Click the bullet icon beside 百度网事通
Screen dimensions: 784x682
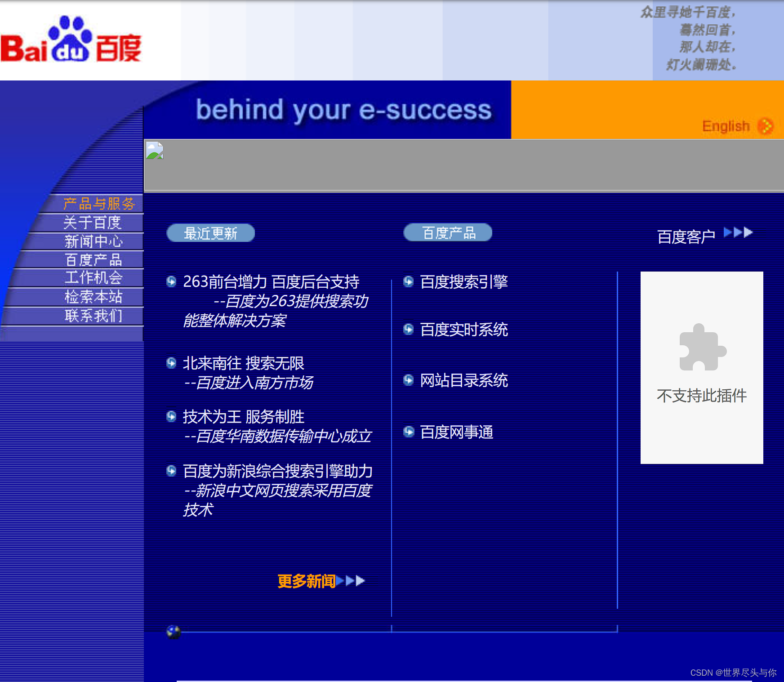point(408,432)
